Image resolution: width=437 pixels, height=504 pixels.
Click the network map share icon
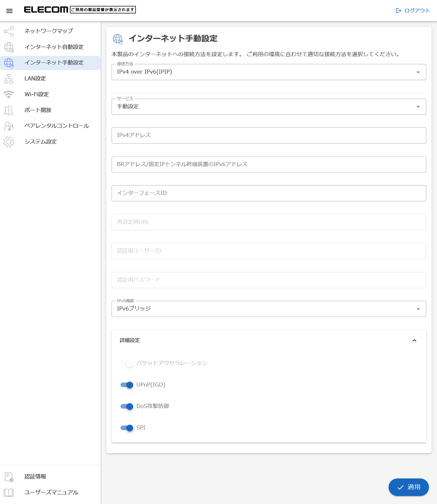click(x=9, y=31)
